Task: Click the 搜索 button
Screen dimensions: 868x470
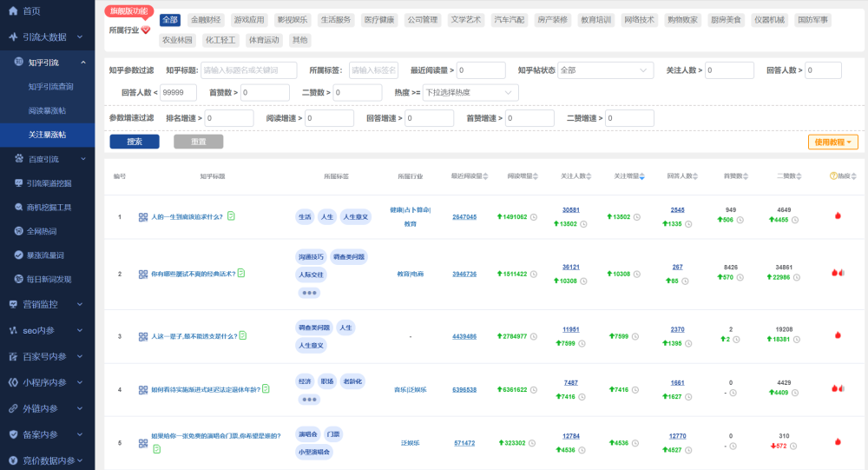Action: coord(135,142)
